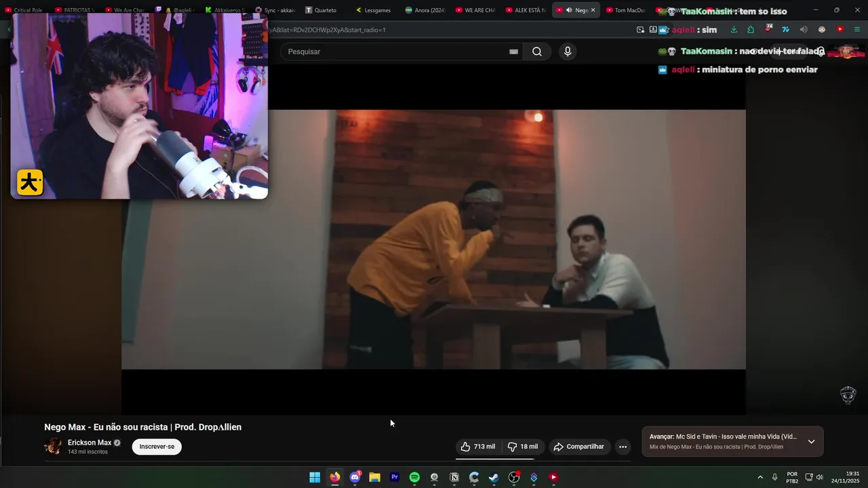This screenshot has height=488, width=868.
Task: Open volume control in system tray
Action: (819, 477)
